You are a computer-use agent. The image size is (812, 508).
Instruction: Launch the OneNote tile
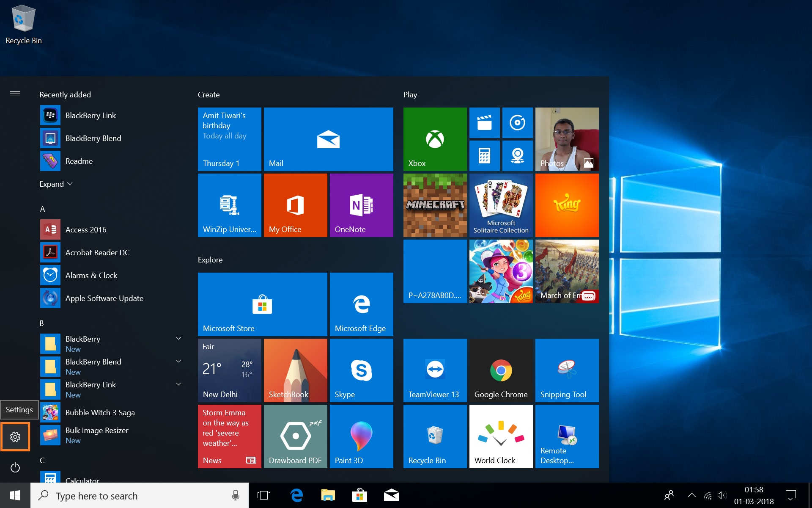point(362,205)
